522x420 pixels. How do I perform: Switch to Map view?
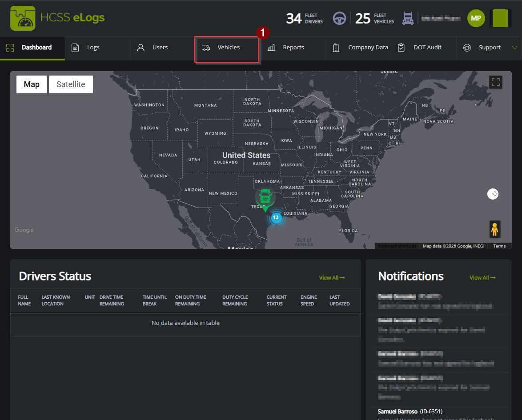(32, 84)
